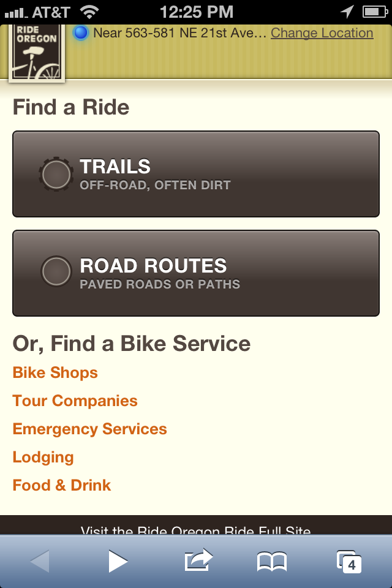Select the TRAILS button
This screenshot has height=588, width=392.
click(x=196, y=174)
